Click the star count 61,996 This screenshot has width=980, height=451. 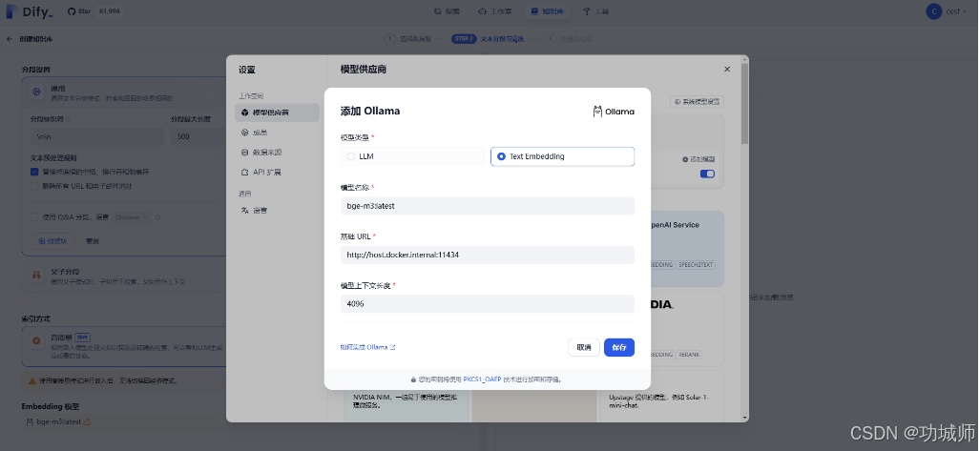[x=110, y=11]
